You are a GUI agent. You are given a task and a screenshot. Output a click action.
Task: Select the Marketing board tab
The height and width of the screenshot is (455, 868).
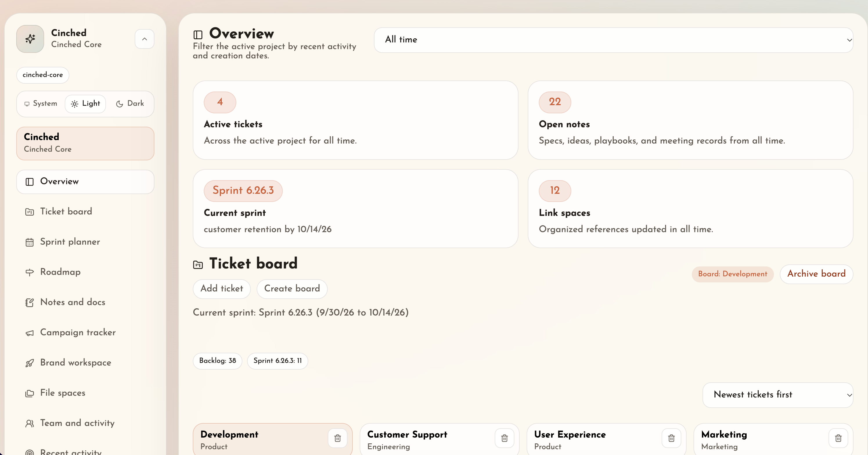[773, 440]
